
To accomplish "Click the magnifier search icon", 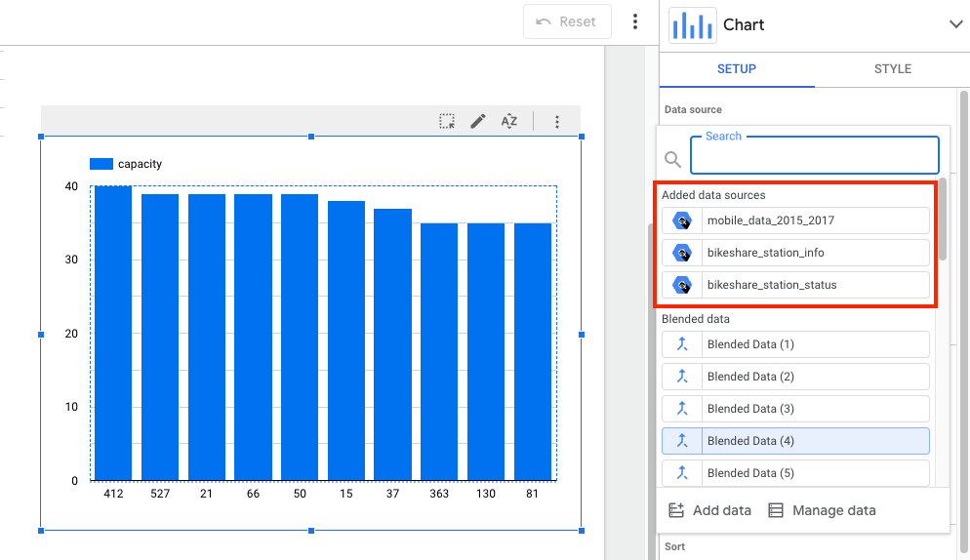I will (672, 160).
